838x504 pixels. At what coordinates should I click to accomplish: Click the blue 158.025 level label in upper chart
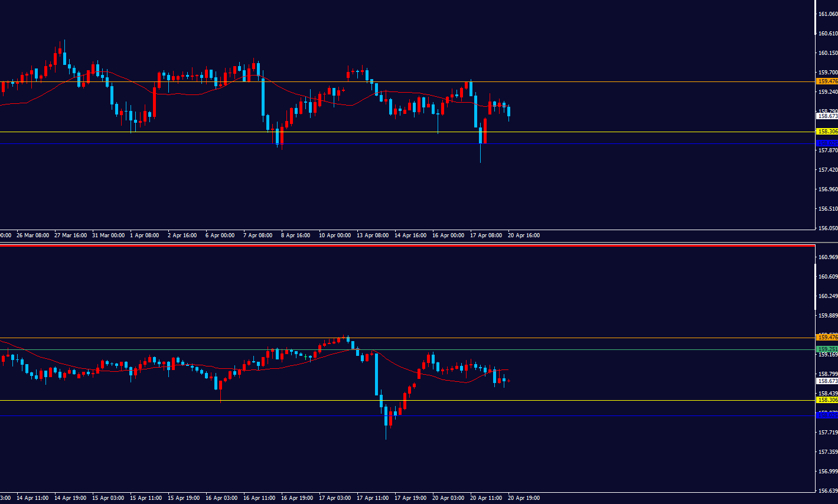tap(827, 143)
